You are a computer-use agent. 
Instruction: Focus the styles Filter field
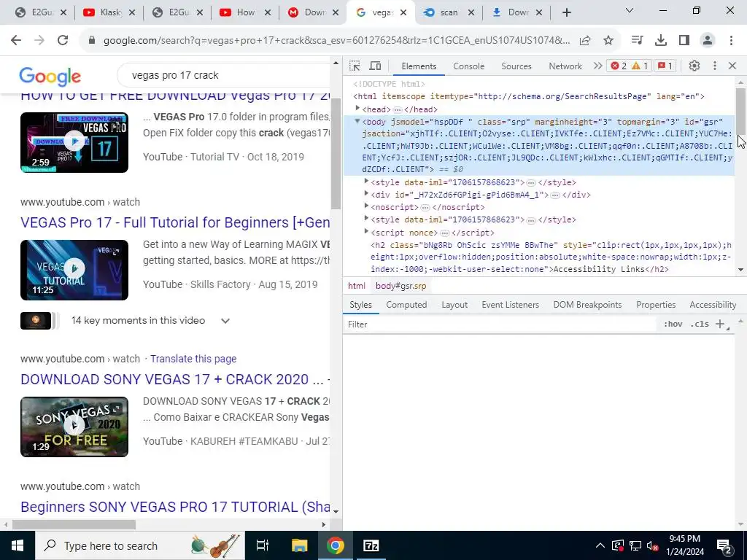pyautogui.click(x=500, y=324)
